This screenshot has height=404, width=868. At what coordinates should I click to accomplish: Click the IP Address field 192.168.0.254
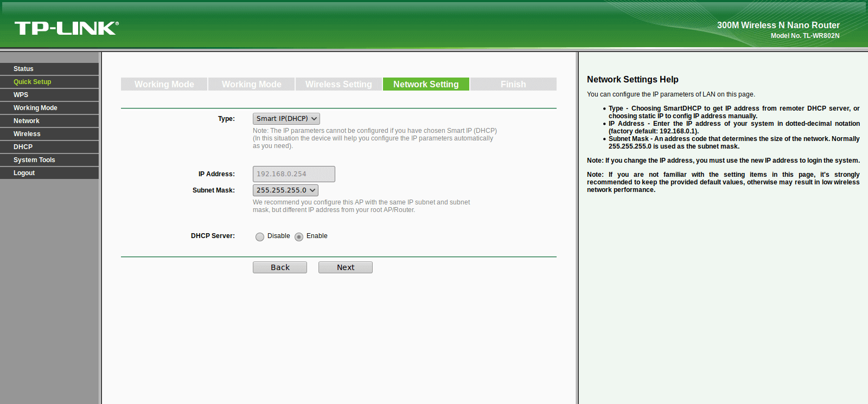coord(294,174)
